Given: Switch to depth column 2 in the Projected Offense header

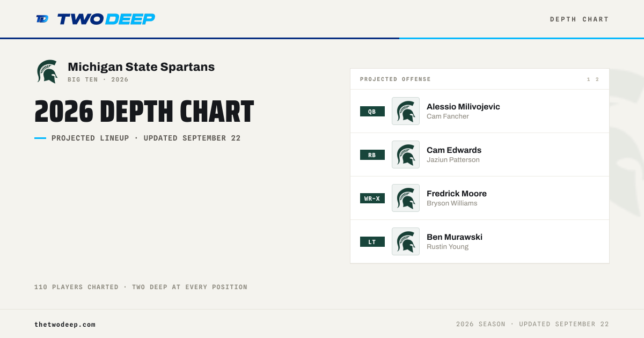Looking at the screenshot, I should coord(597,79).
